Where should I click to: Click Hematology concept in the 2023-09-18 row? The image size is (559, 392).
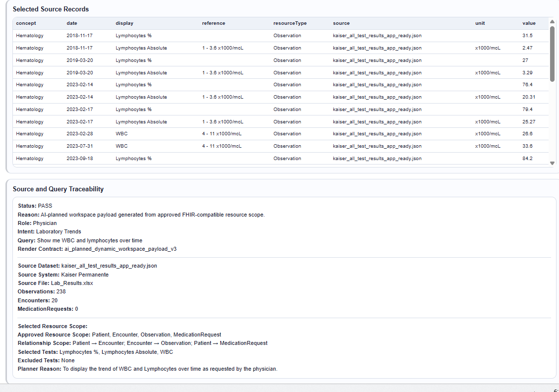(30, 159)
